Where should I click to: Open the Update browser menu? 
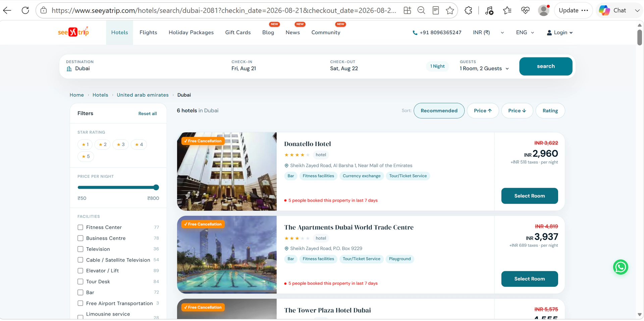(x=573, y=10)
